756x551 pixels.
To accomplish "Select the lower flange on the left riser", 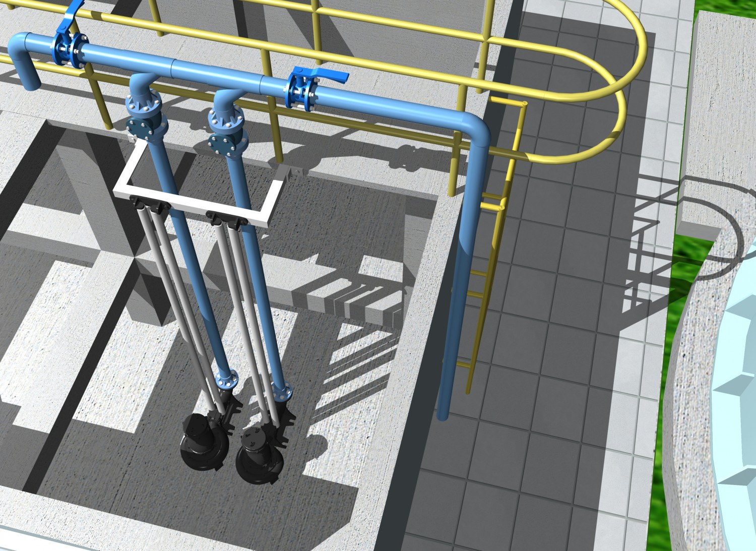I will (x=225, y=379).
